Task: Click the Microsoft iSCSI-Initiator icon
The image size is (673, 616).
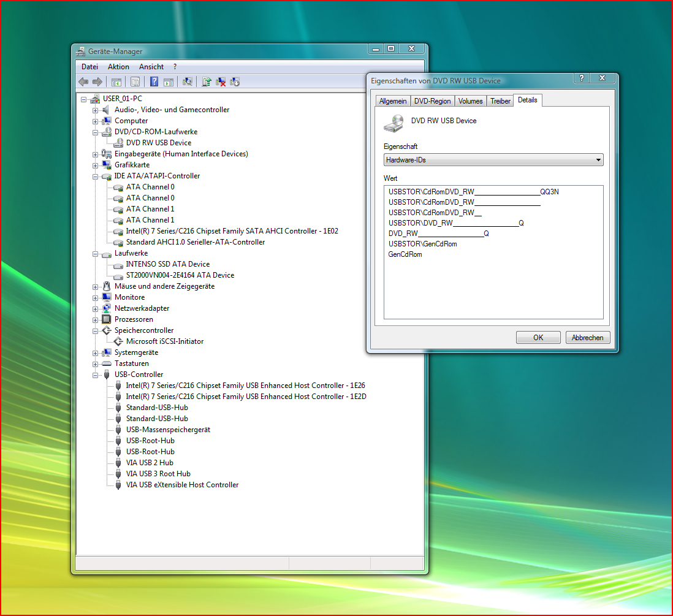Action: click(x=118, y=341)
